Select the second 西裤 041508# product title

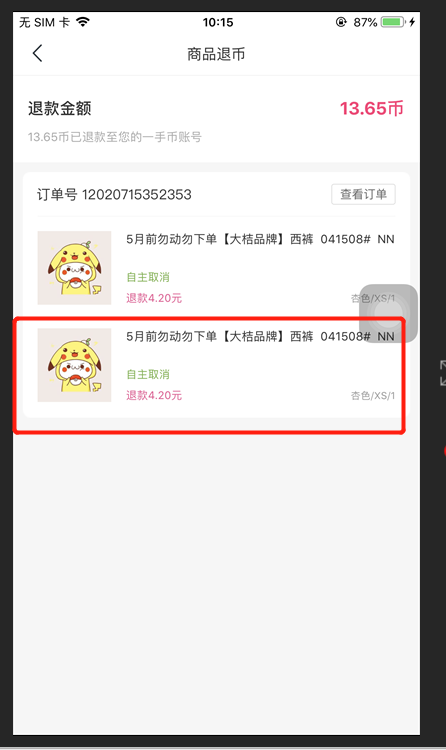[260, 336]
